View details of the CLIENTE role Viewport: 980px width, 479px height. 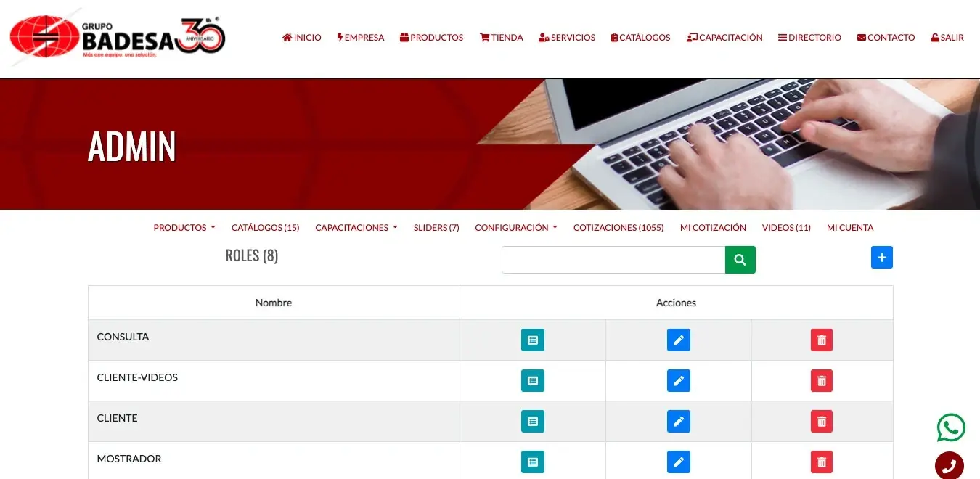pos(532,422)
